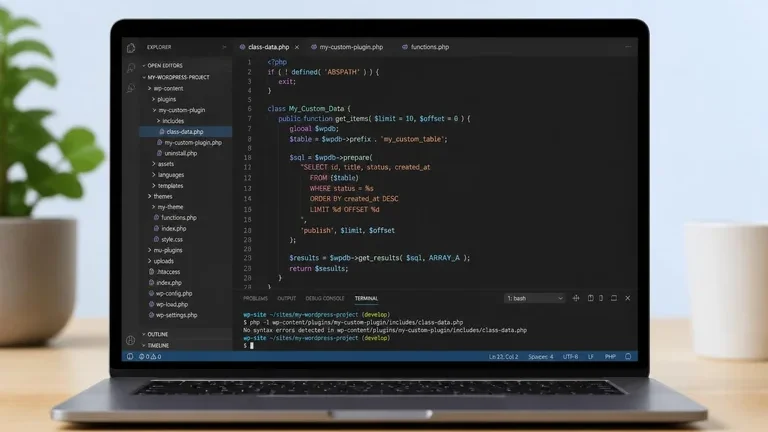Viewport: 768px width, 432px height.
Task: Change line ending via LF status item
Action: click(591, 357)
